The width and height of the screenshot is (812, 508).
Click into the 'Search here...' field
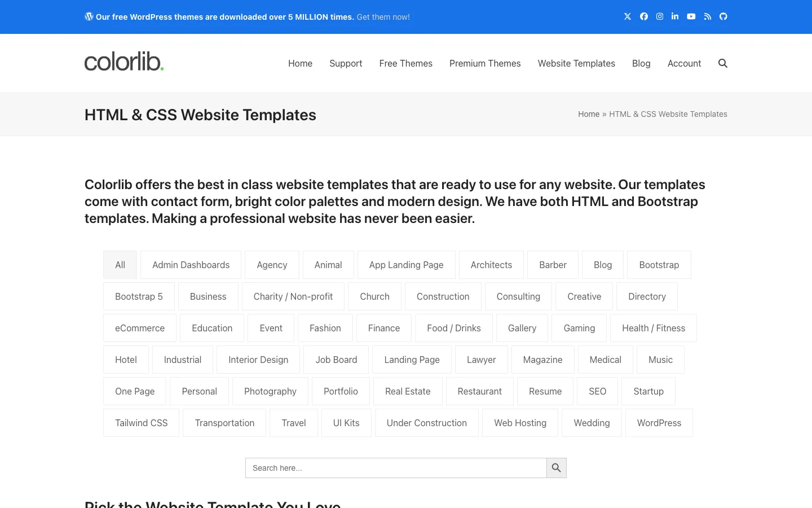click(396, 468)
